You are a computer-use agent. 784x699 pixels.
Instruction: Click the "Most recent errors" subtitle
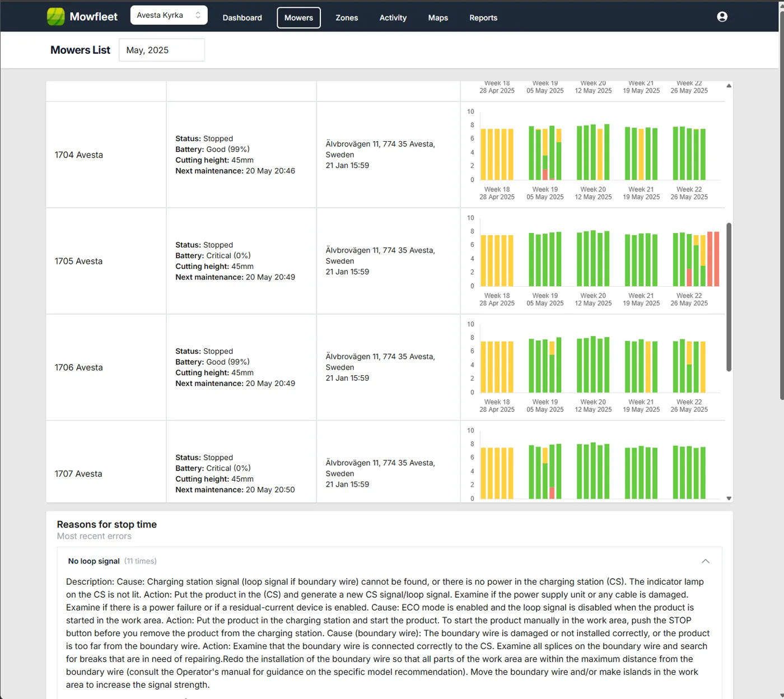point(94,536)
